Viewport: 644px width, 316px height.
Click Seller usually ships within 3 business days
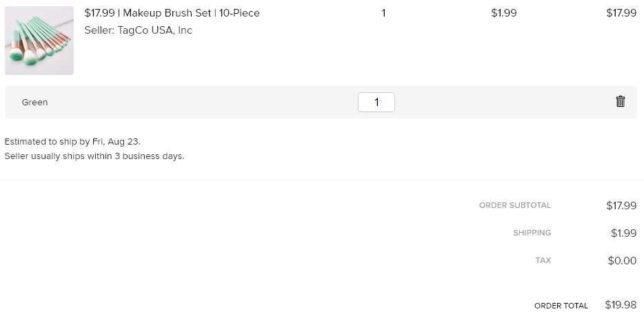94,156
